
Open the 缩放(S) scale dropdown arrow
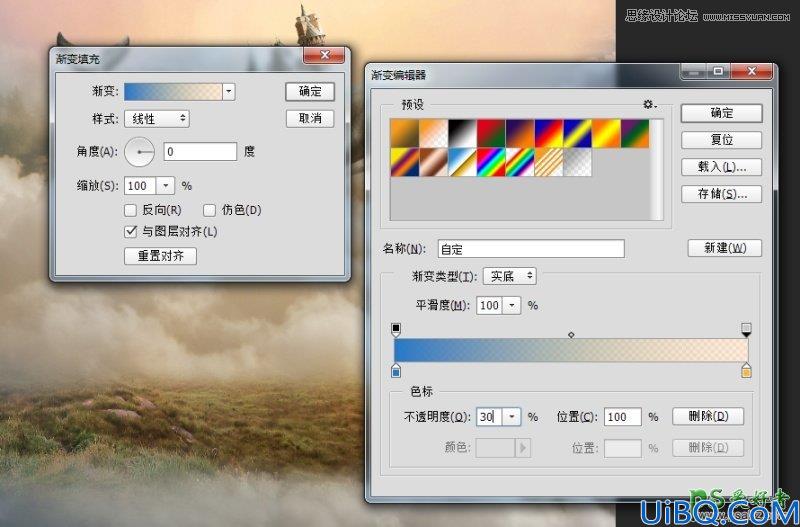click(x=165, y=186)
